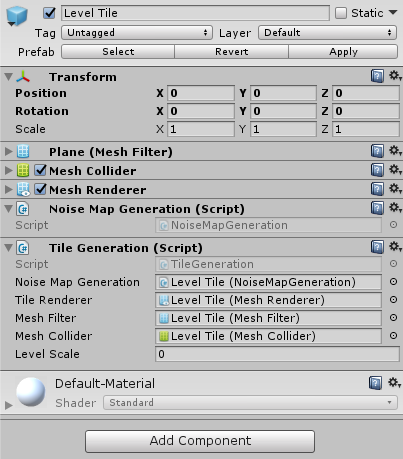Click the Add Component button

[x=200, y=441]
